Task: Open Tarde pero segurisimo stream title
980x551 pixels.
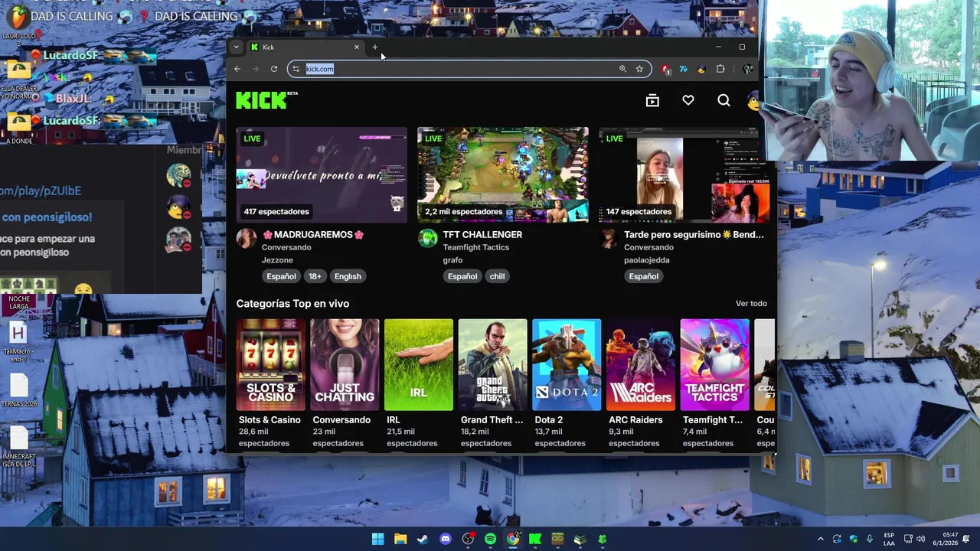Action: (694, 235)
